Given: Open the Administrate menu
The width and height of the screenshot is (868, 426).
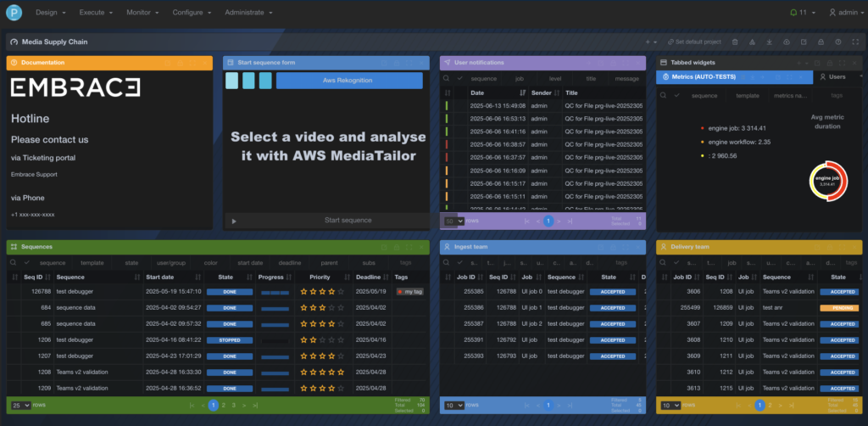Looking at the screenshot, I should point(248,12).
